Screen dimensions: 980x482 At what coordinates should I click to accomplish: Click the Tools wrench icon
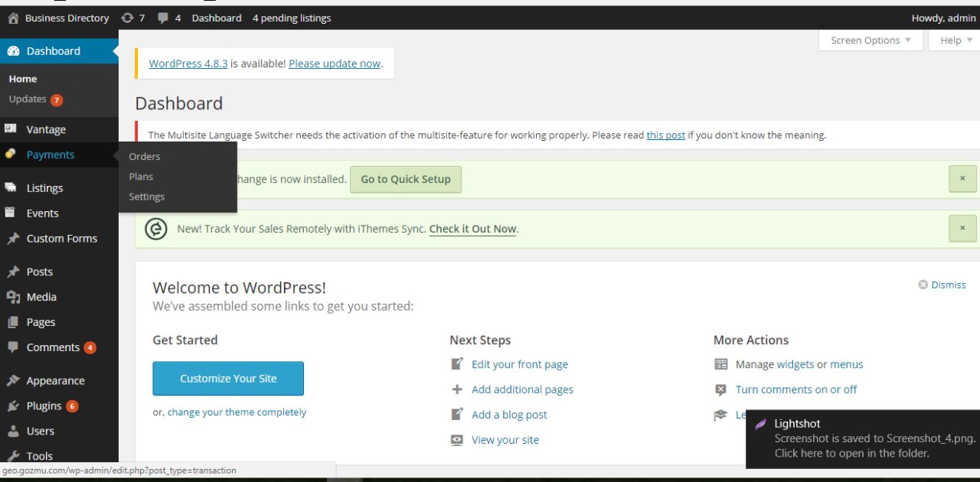[x=13, y=456]
